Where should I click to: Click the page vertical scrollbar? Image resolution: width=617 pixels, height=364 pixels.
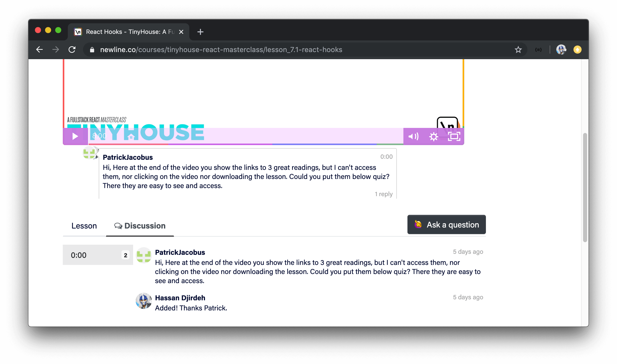(x=585, y=187)
